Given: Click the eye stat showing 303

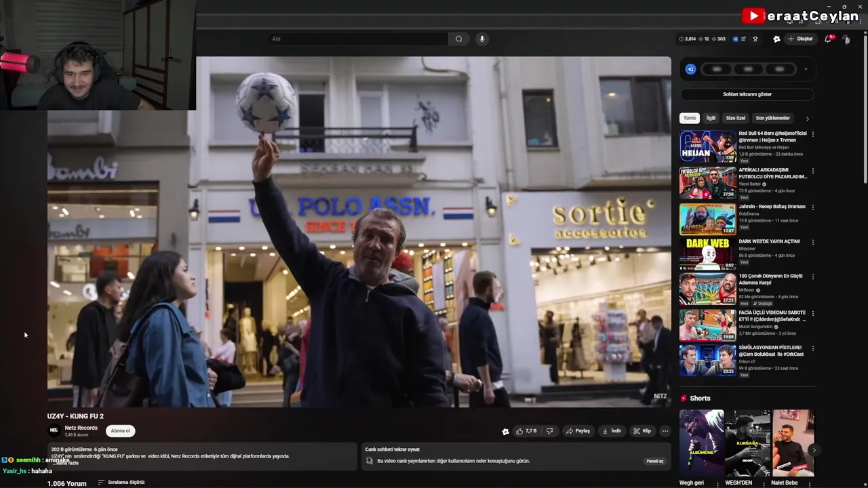Looking at the screenshot, I should point(719,39).
